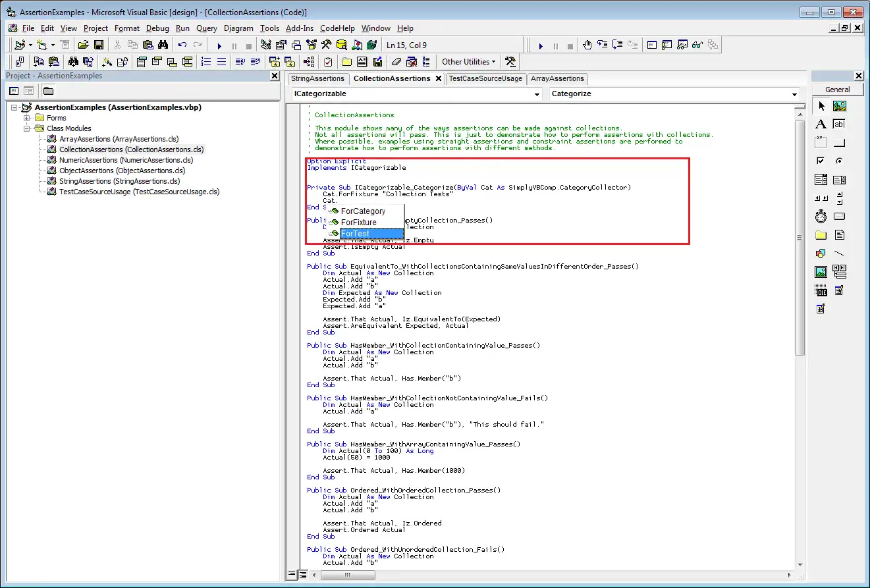Choose ForCategory from the autocomplete list

pyautogui.click(x=363, y=211)
